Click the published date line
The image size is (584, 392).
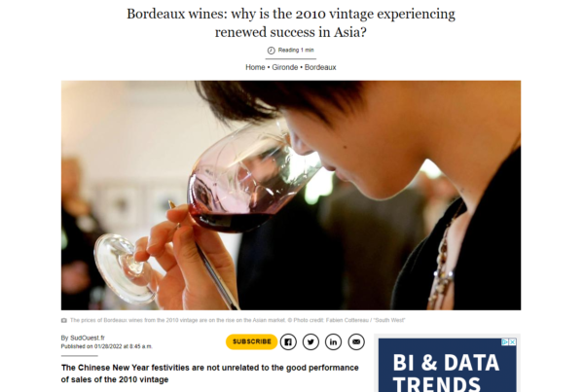pyautogui.click(x=107, y=346)
